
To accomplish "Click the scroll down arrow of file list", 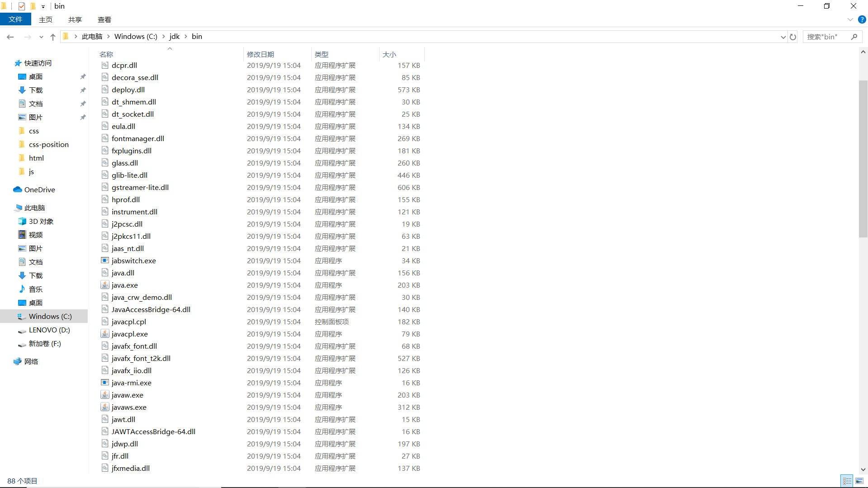I will (x=863, y=470).
